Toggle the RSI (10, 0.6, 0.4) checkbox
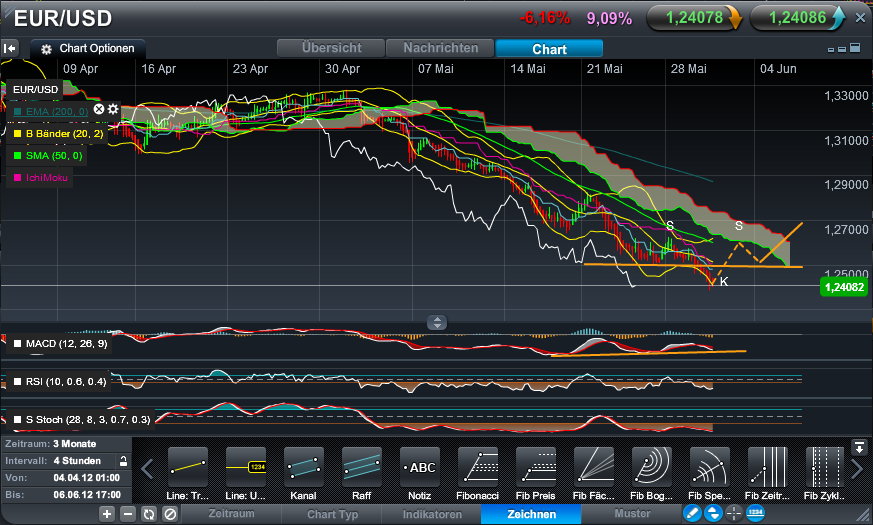 (x=17, y=381)
